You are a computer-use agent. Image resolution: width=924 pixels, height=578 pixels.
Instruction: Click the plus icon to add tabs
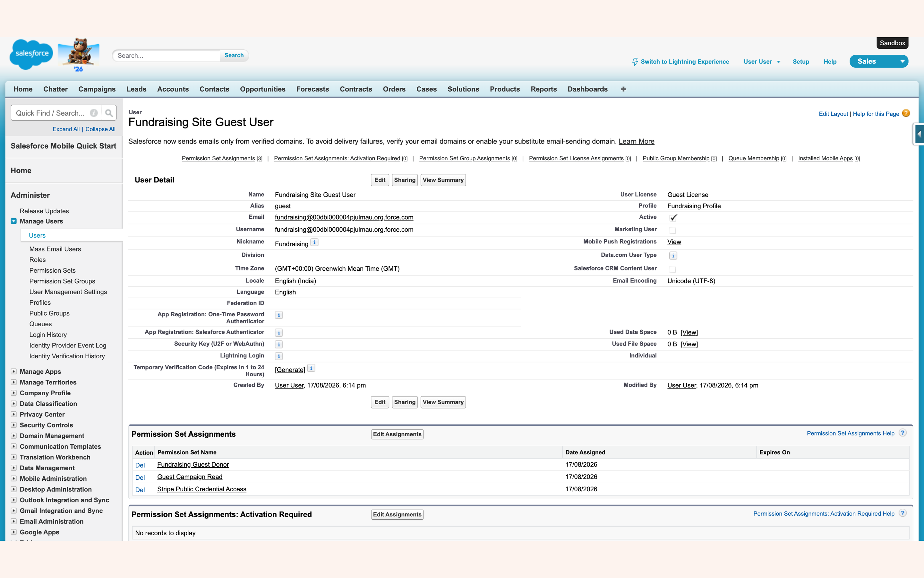tap(623, 89)
